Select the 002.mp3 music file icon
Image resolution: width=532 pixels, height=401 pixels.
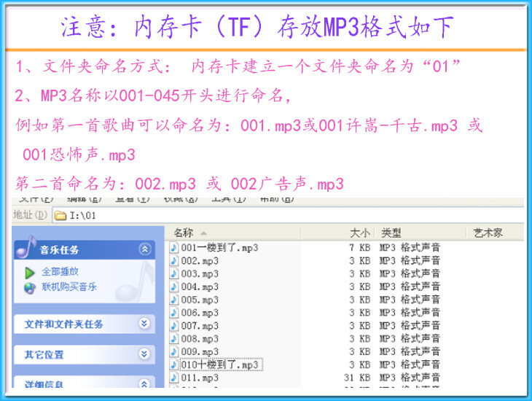(174, 261)
